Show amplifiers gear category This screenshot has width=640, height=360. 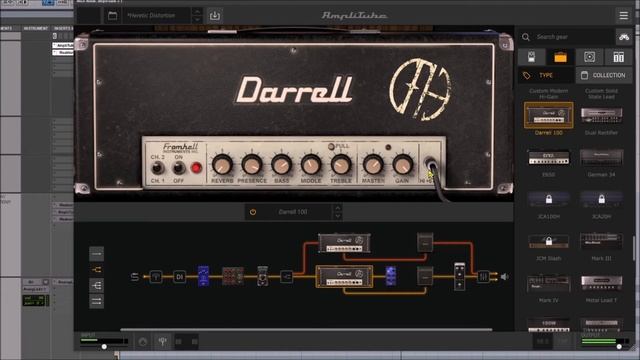pos(560,57)
